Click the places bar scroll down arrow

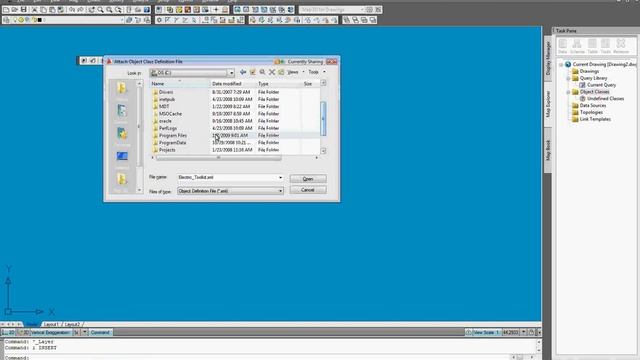[140, 190]
